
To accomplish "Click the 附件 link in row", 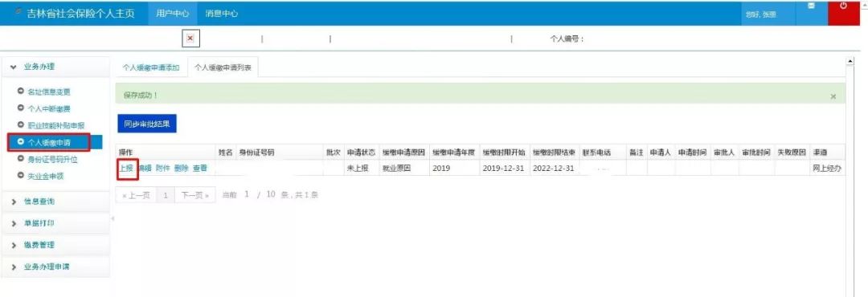I will [162, 168].
